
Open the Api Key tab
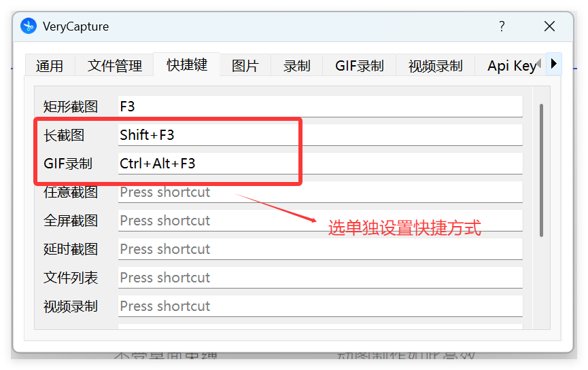(510, 66)
